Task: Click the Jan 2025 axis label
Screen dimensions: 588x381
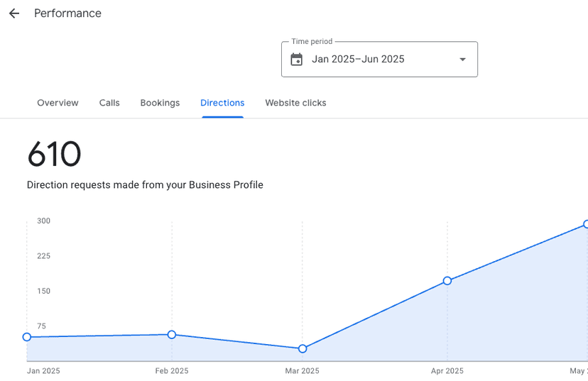Action: point(43,371)
